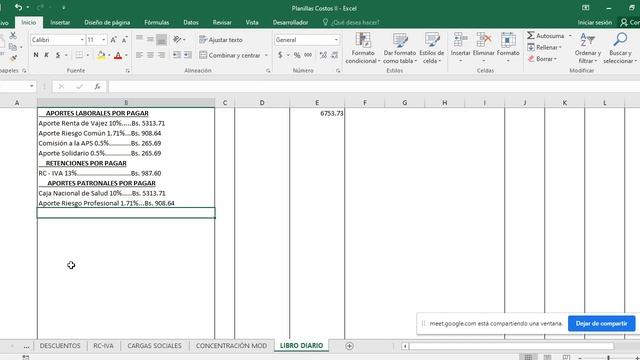Open the Calibri font name dropdown
The width and height of the screenshot is (640, 360).
click(82, 40)
